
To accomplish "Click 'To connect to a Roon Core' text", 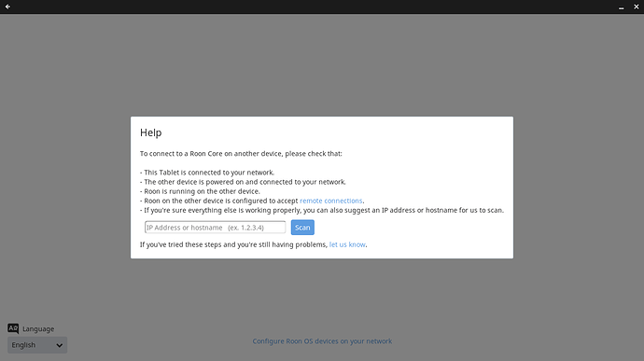I will (x=241, y=154).
